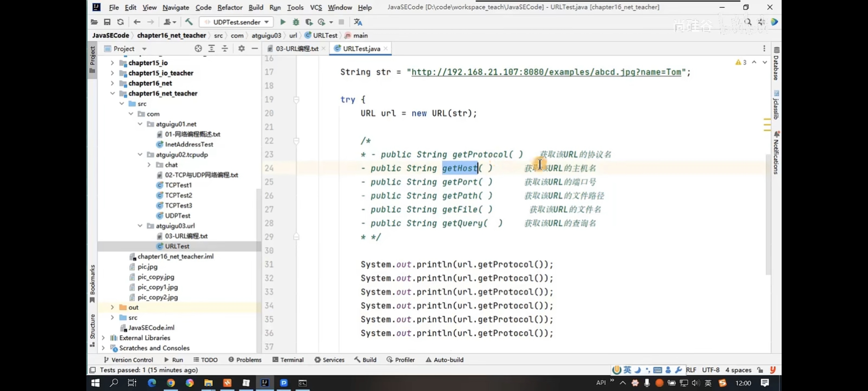The width and height of the screenshot is (868, 391).
Task: Collapse All in the Project panel
Action: (x=225, y=49)
